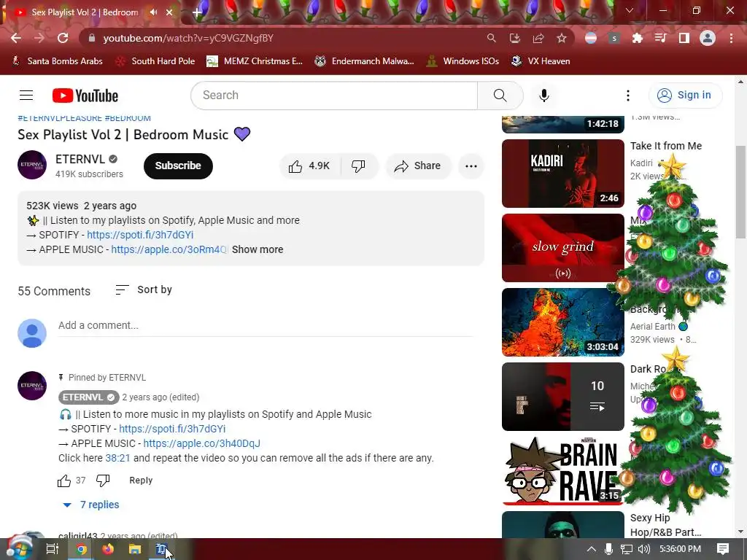Click the page vertical scrollbar thumb
This screenshot has width=747, height=560.
(x=740, y=192)
